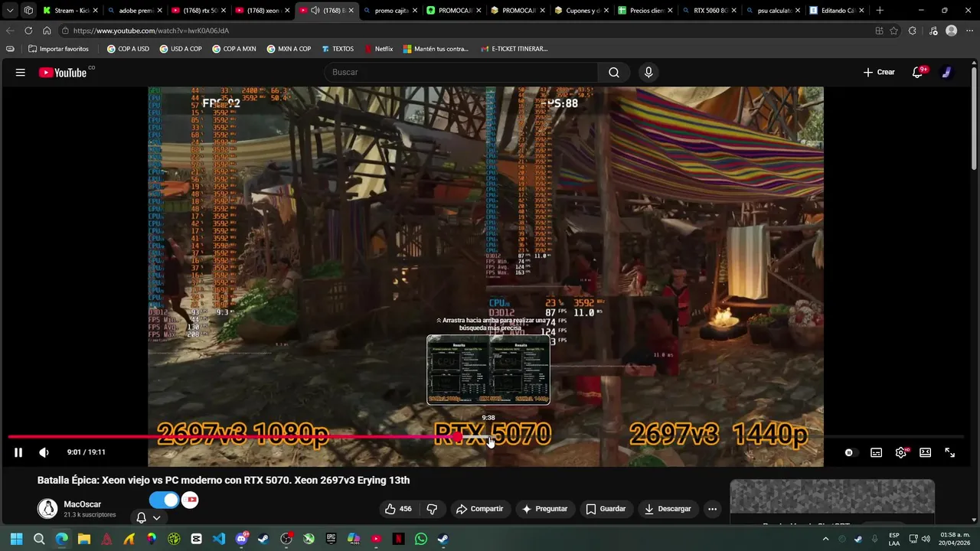Click the video title text
Screen dimensions: 980x551
coord(224,480)
